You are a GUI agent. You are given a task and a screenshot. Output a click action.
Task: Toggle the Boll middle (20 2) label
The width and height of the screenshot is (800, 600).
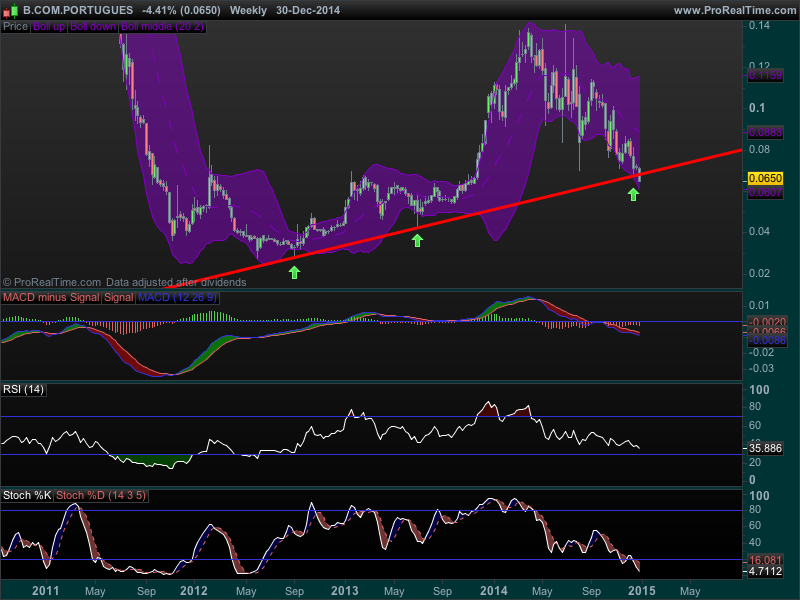click(163, 26)
